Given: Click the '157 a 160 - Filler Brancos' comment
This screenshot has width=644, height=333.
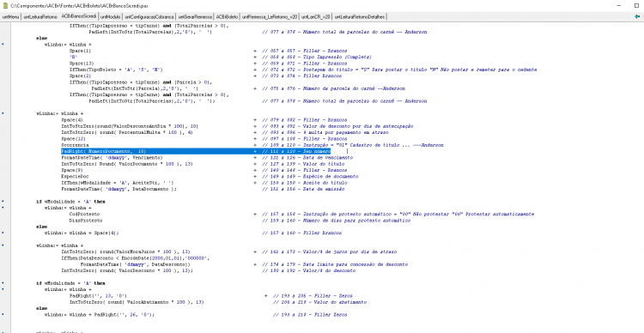Looking at the screenshot, I should tap(302, 233).
